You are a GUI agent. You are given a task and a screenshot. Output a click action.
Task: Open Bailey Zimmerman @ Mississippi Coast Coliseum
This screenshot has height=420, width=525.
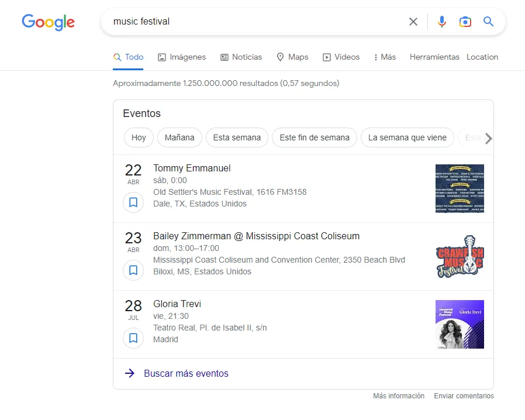(x=257, y=236)
